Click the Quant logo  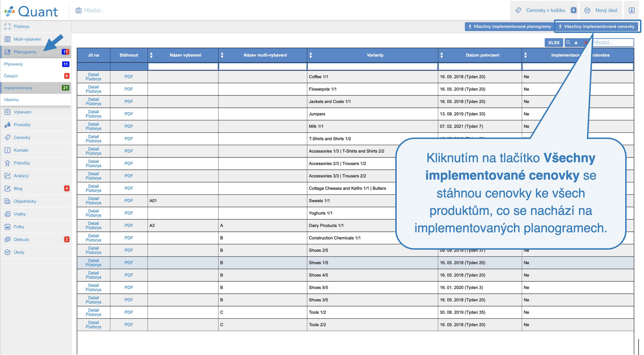point(31,11)
